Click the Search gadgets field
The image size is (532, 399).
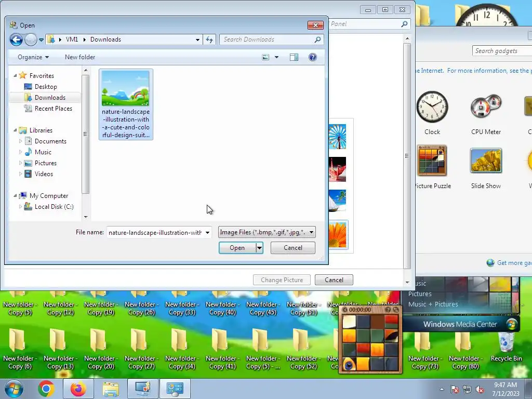click(502, 51)
